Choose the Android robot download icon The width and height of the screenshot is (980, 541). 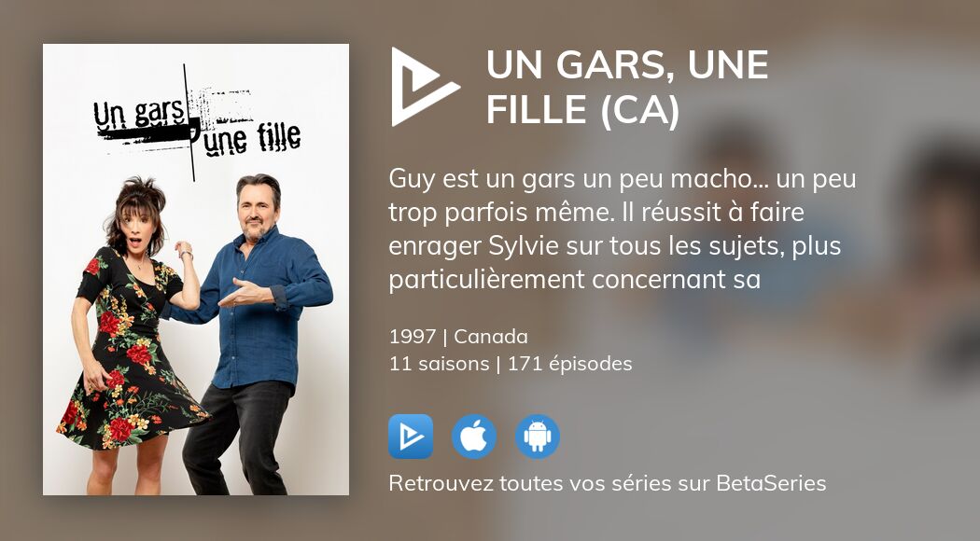[x=538, y=436]
